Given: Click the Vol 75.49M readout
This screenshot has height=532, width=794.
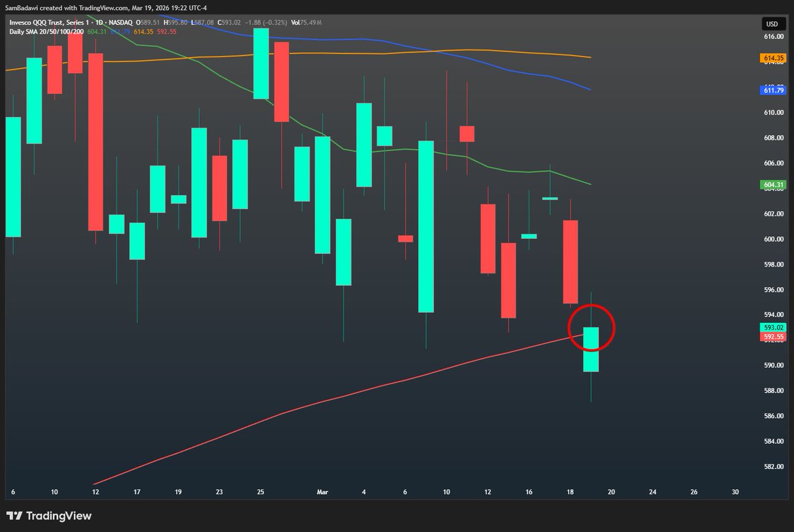Looking at the screenshot, I should [x=306, y=22].
